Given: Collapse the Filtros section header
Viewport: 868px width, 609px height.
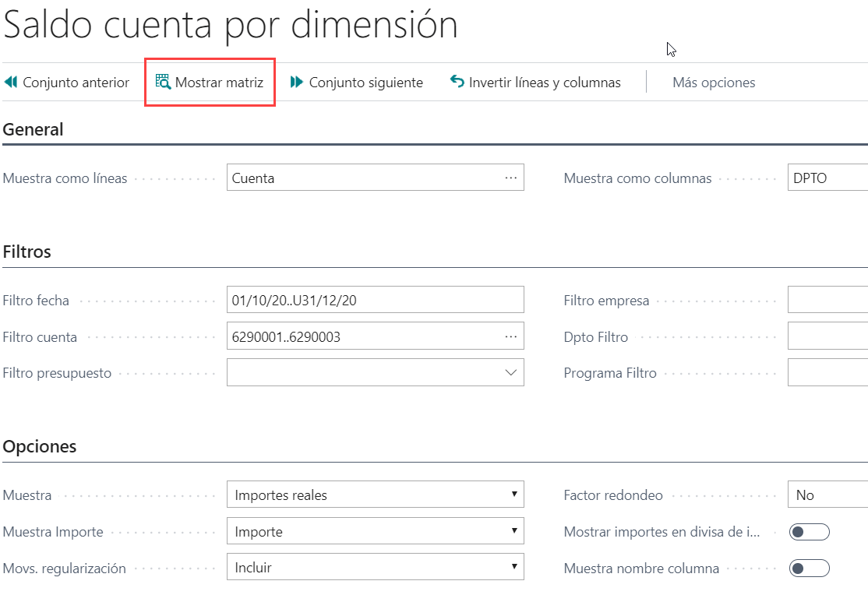Looking at the screenshot, I should point(27,252).
